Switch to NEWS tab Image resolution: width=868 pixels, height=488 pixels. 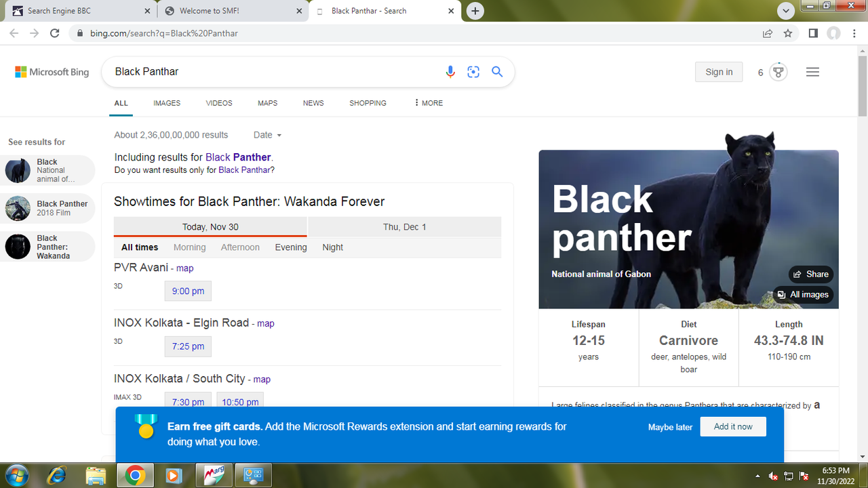click(x=313, y=103)
